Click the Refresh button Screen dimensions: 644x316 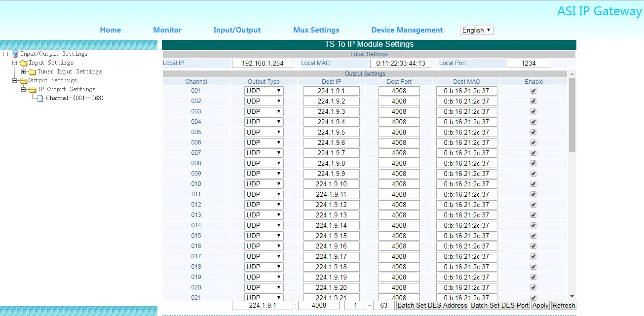(564, 305)
